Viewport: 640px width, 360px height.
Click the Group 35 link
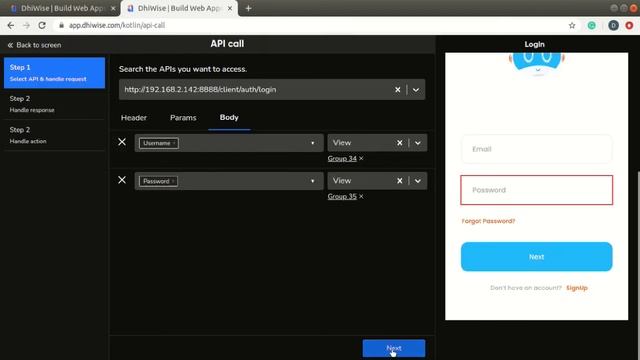(x=342, y=196)
